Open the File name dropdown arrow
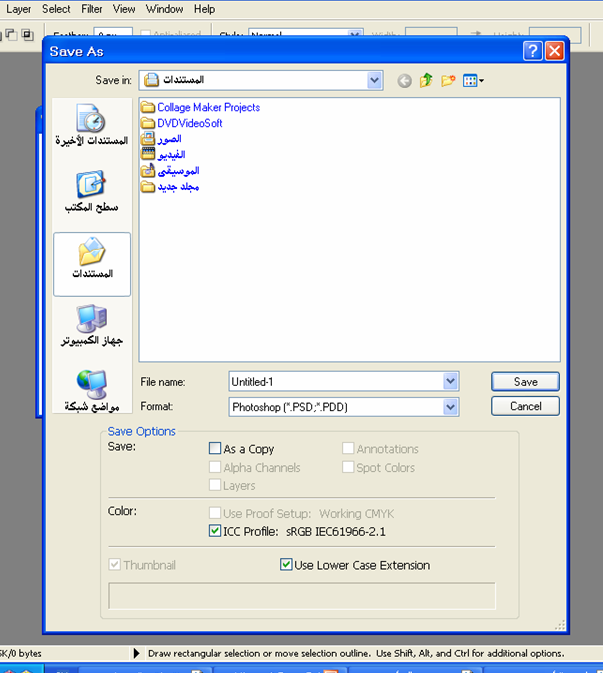This screenshot has height=673, width=603. point(450,381)
